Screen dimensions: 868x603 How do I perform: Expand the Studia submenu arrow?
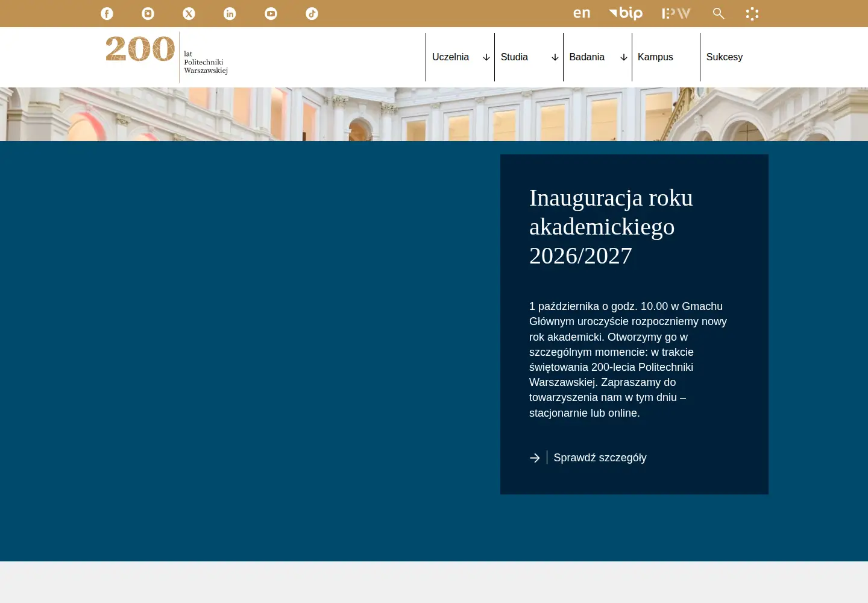pyautogui.click(x=555, y=57)
